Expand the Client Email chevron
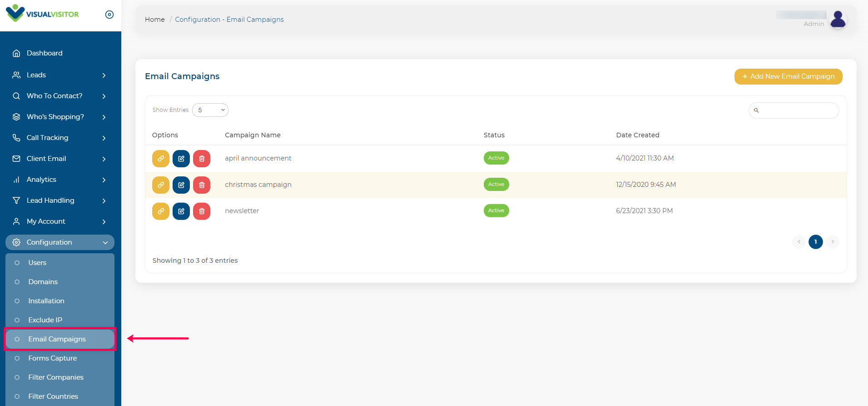This screenshot has height=406, width=868. point(104,159)
